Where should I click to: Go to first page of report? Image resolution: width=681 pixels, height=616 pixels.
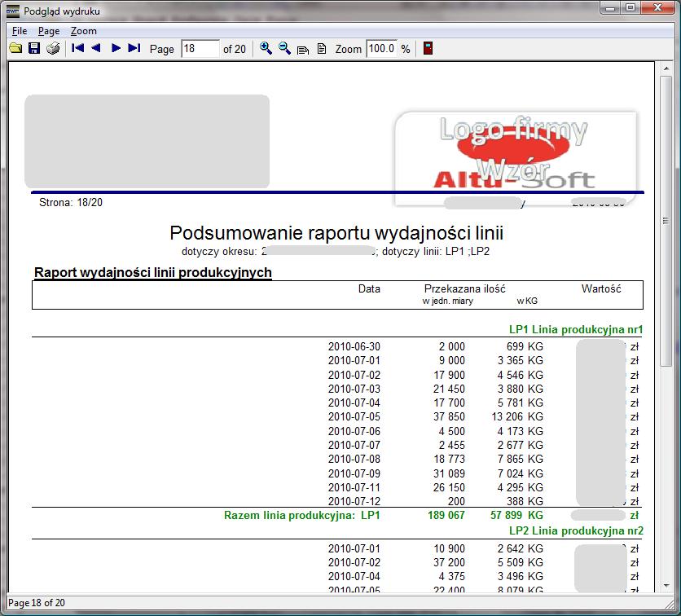[78, 49]
